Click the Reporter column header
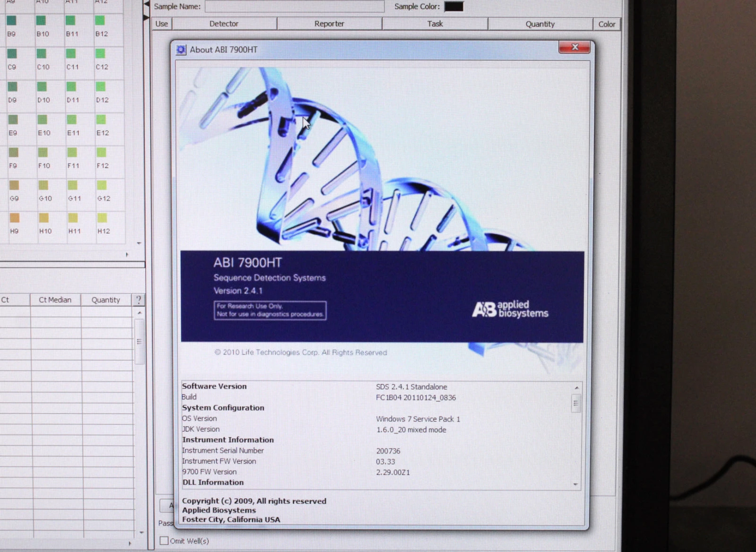This screenshot has height=552, width=756. 329,24
